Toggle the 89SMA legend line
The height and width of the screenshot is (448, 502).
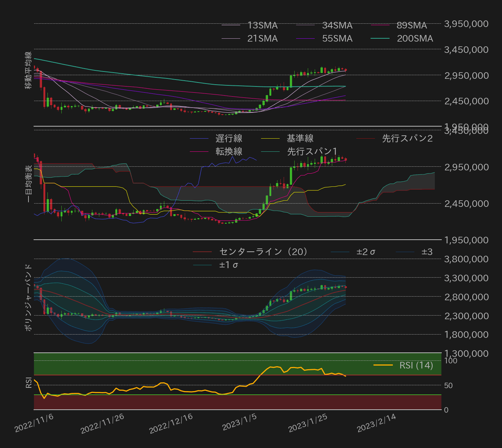[411, 25]
